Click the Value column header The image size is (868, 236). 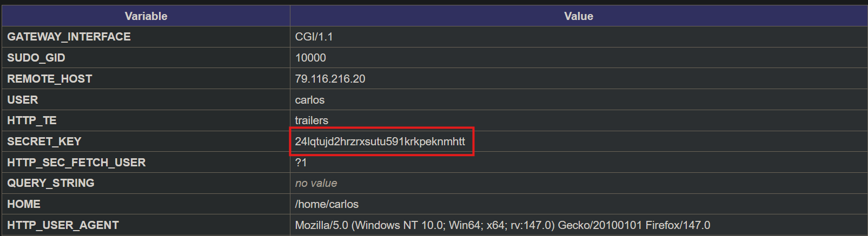pos(579,16)
